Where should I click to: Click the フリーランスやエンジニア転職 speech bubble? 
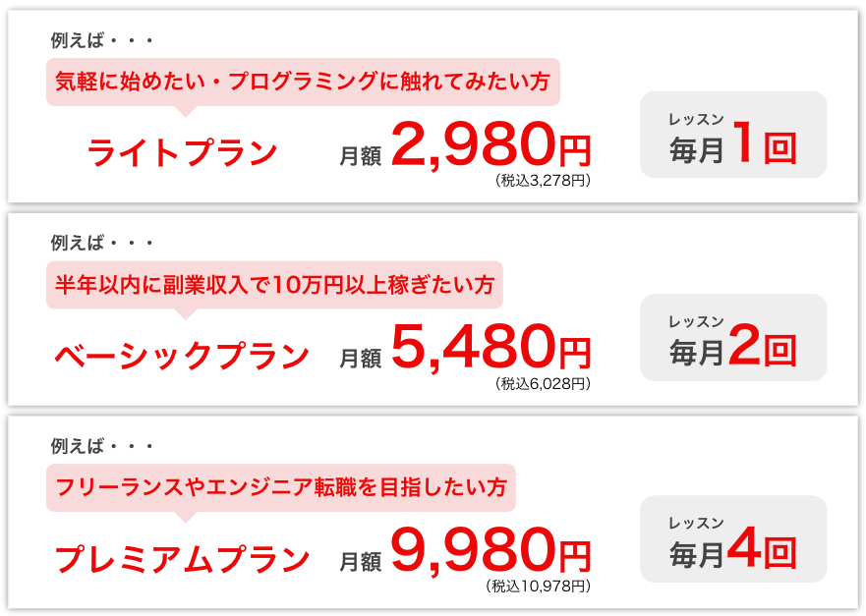281,486
